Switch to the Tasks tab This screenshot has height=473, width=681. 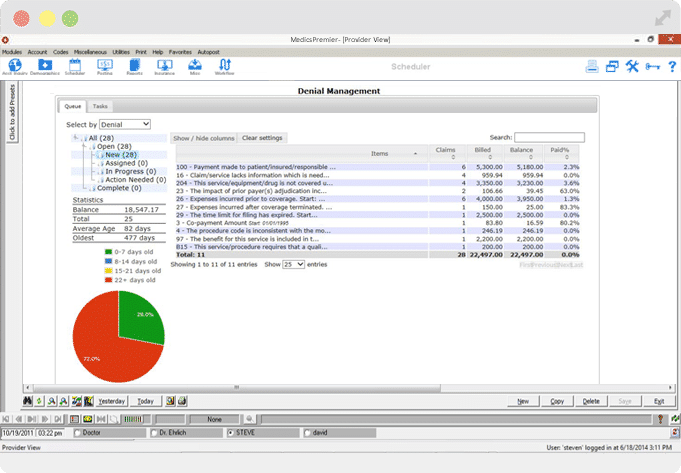pyautogui.click(x=100, y=106)
